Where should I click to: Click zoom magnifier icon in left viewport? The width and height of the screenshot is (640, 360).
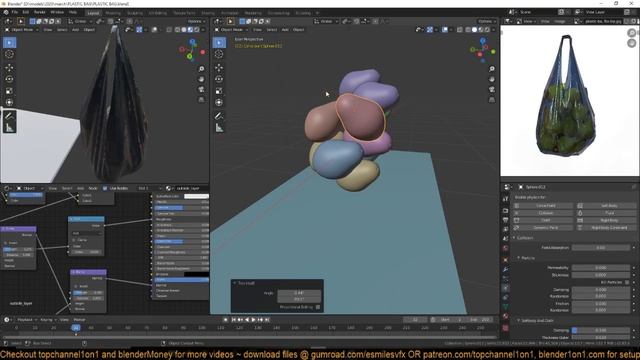coord(201,69)
